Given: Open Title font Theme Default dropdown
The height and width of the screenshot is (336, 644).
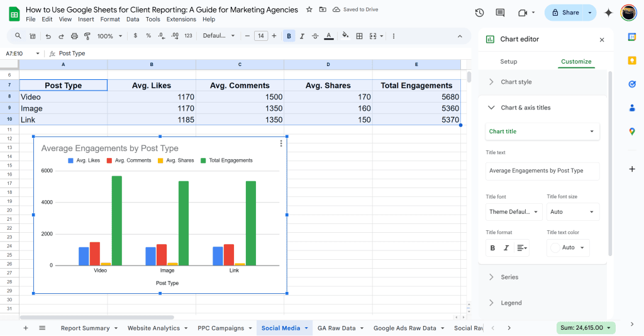Looking at the screenshot, I should [x=514, y=212].
